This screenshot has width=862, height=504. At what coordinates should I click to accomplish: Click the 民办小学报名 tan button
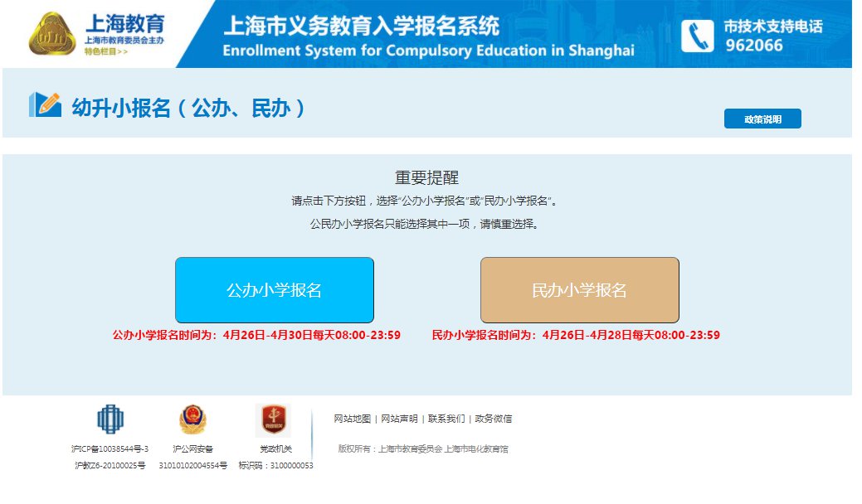point(579,290)
